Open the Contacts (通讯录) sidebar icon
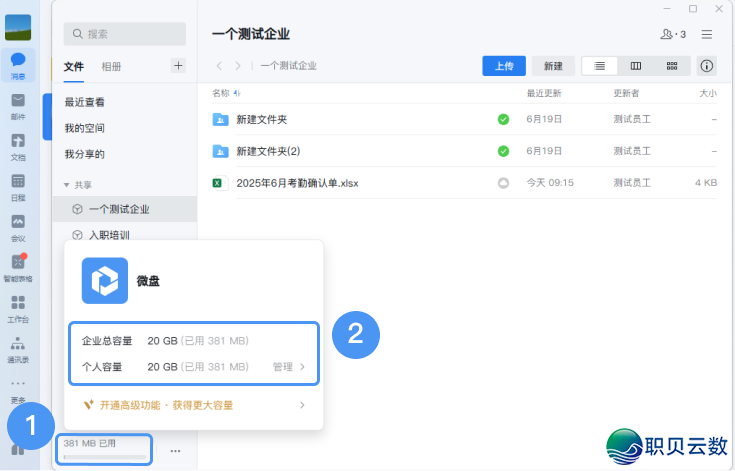The height and width of the screenshot is (471, 735). (18, 349)
